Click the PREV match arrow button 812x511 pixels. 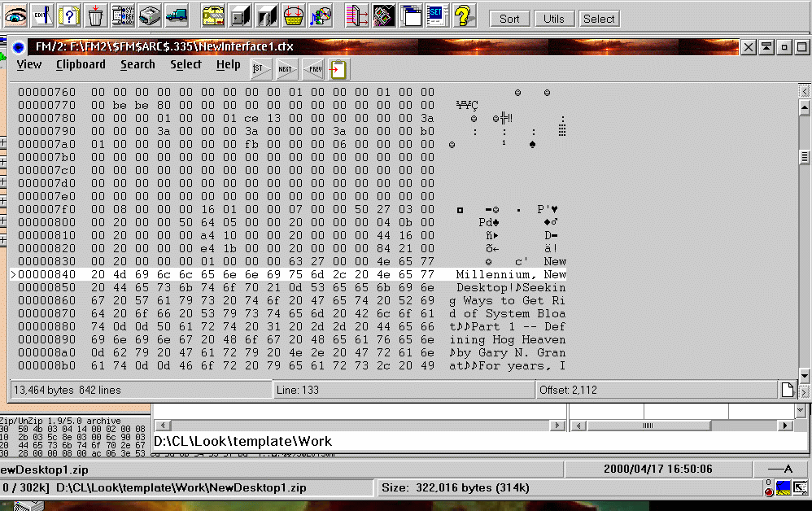314,69
